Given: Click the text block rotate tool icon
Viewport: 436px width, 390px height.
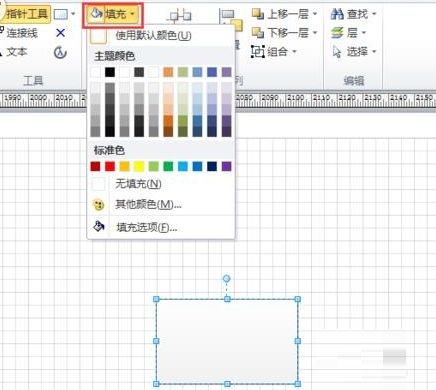Looking at the screenshot, I should coord(60,52).
